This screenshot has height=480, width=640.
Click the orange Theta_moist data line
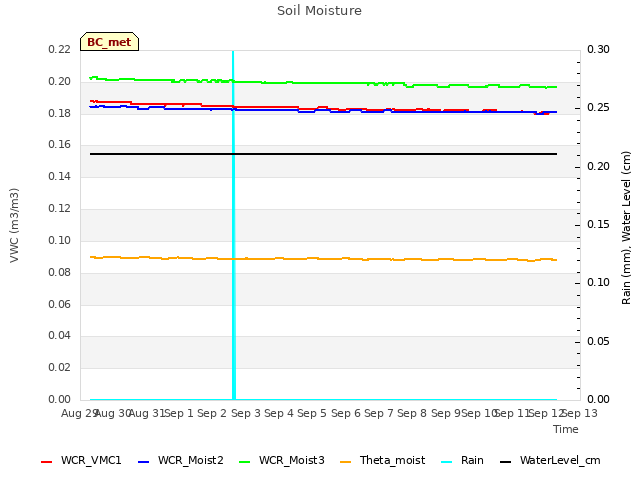coord(323,259)
